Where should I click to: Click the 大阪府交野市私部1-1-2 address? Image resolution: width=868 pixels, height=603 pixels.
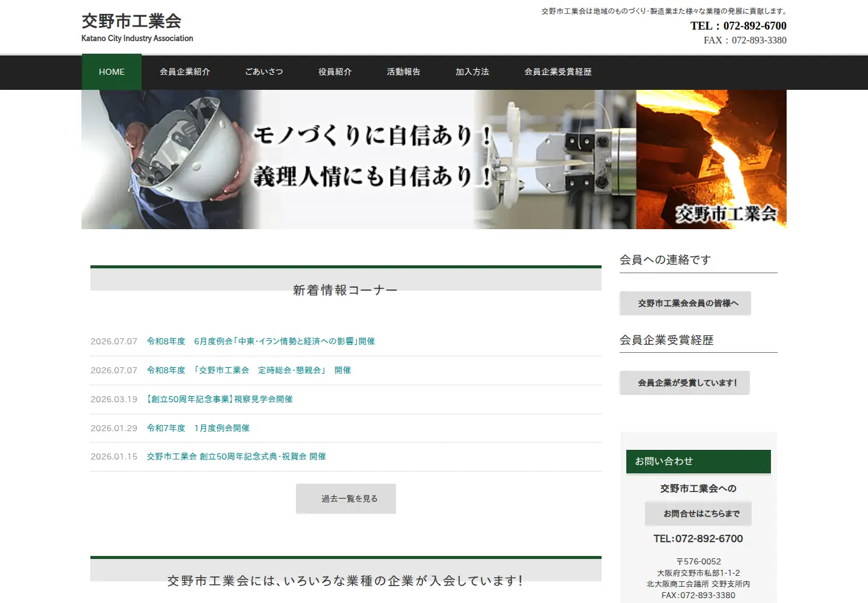[699, 573]
